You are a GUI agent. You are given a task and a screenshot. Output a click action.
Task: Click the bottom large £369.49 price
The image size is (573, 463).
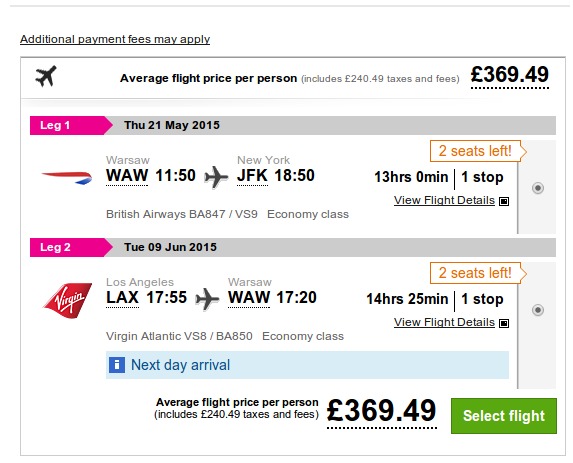point(382,411)
